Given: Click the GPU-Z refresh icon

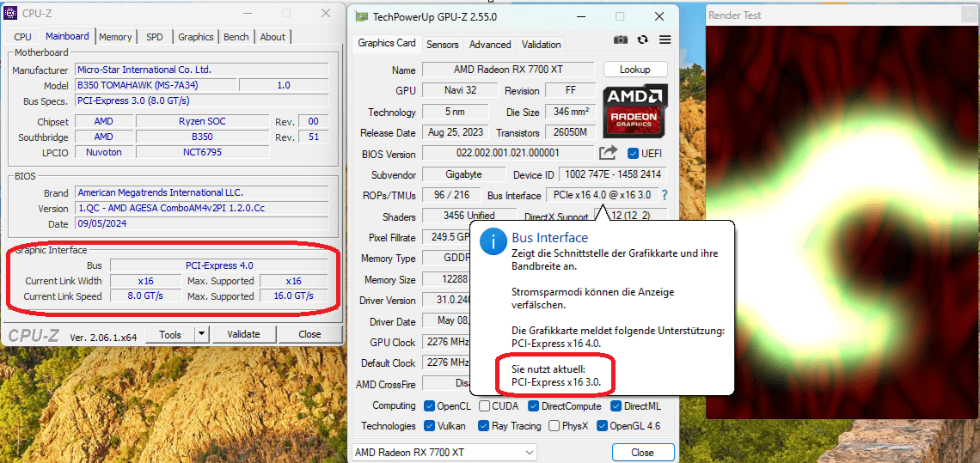Looking at the screenshot, I should click(x=642, y=40).
